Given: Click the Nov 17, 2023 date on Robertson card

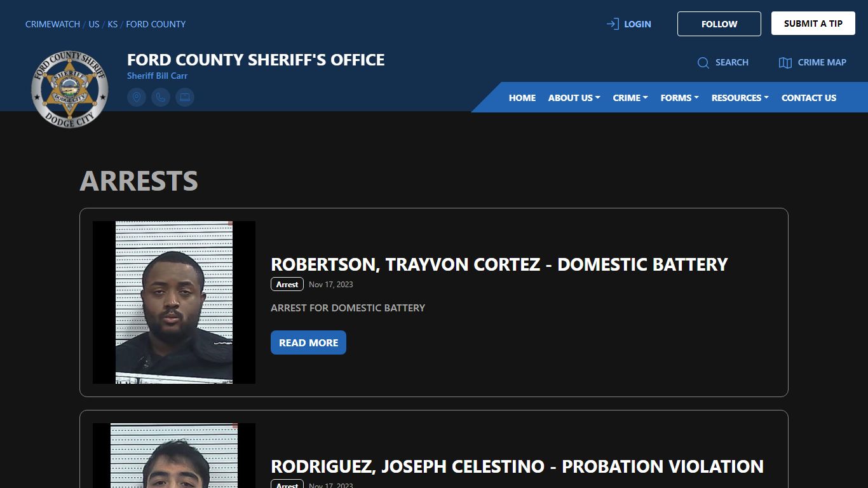Looking at the screenshot, I should pyautogui.click(x=331, y=285).
